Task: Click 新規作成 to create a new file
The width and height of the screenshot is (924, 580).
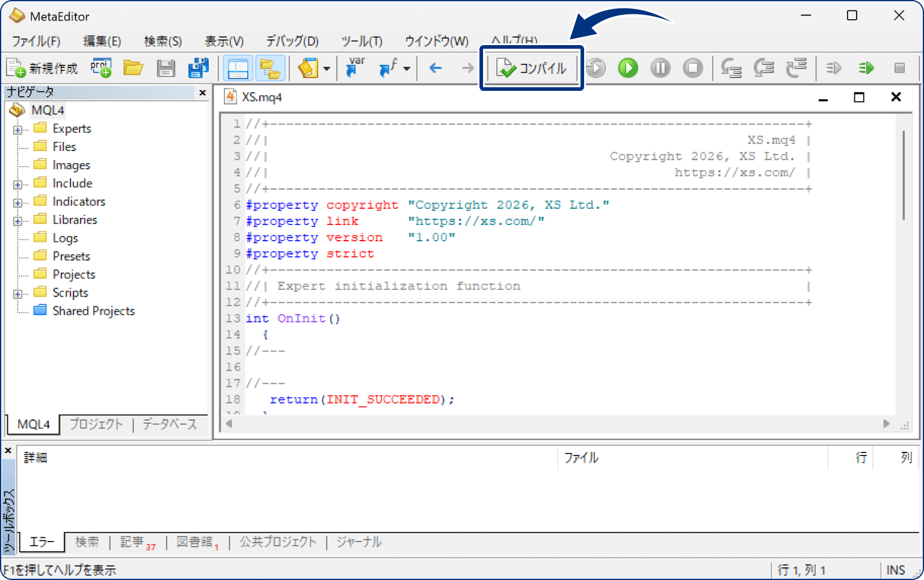Action: 42,68
